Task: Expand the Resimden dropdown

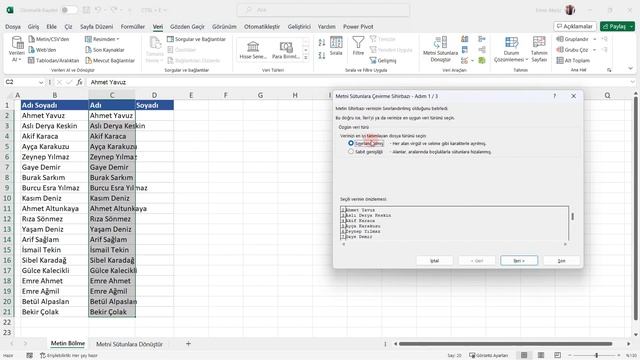Action: point(118,39)
